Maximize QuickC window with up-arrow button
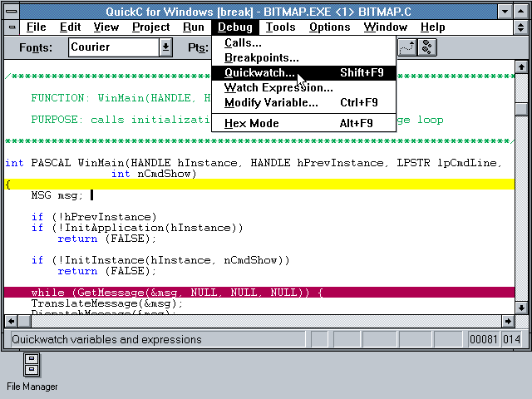532x399 pixels. point(520,11)
